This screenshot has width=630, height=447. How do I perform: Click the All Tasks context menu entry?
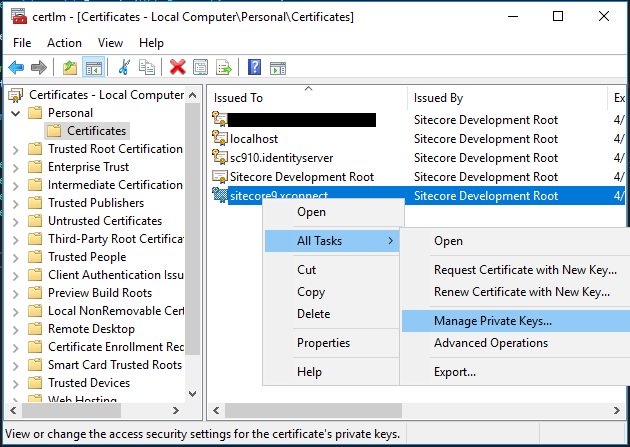(332, 241)
